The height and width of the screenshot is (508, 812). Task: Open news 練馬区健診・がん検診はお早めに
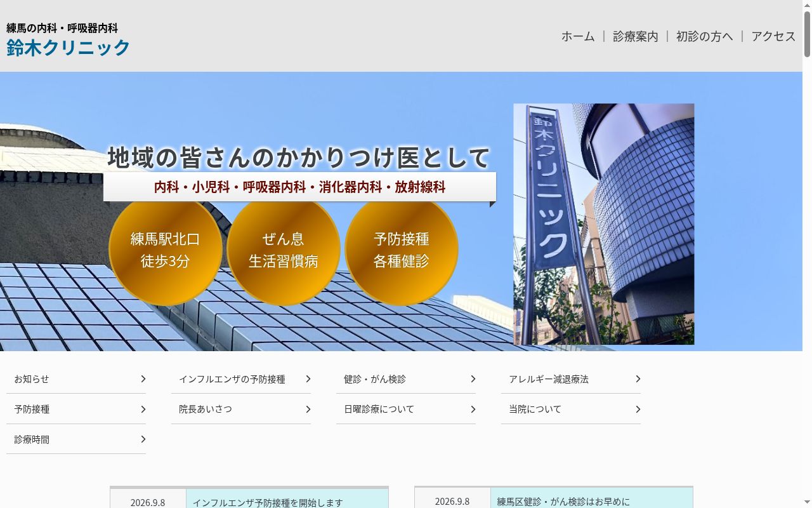coord(563,502)
